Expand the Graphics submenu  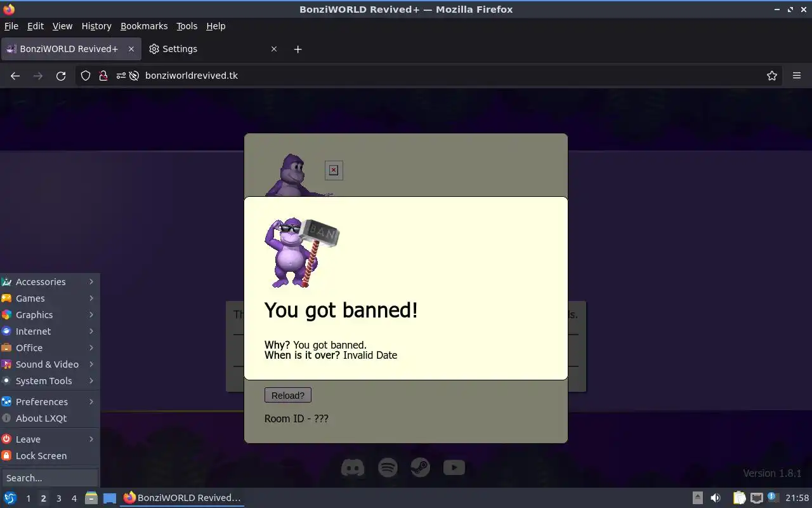click(50, 315)
